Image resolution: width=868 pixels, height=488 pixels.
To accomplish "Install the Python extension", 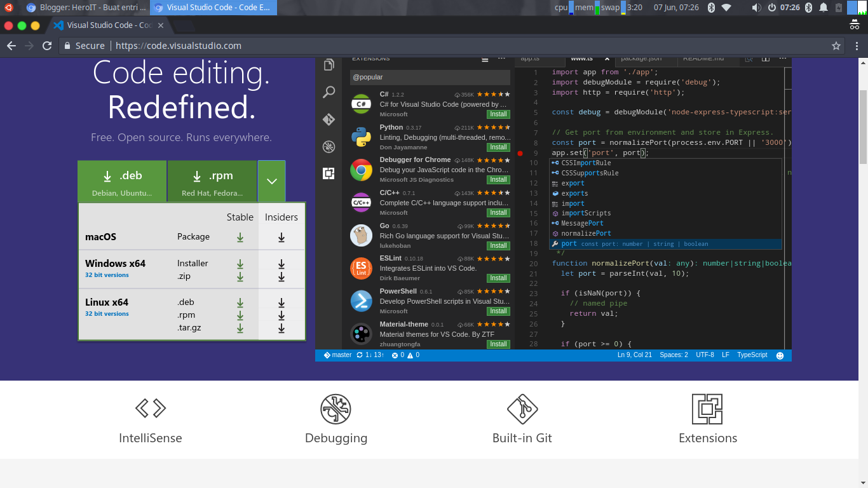I will pyautogui.click(x=498, y=147).
